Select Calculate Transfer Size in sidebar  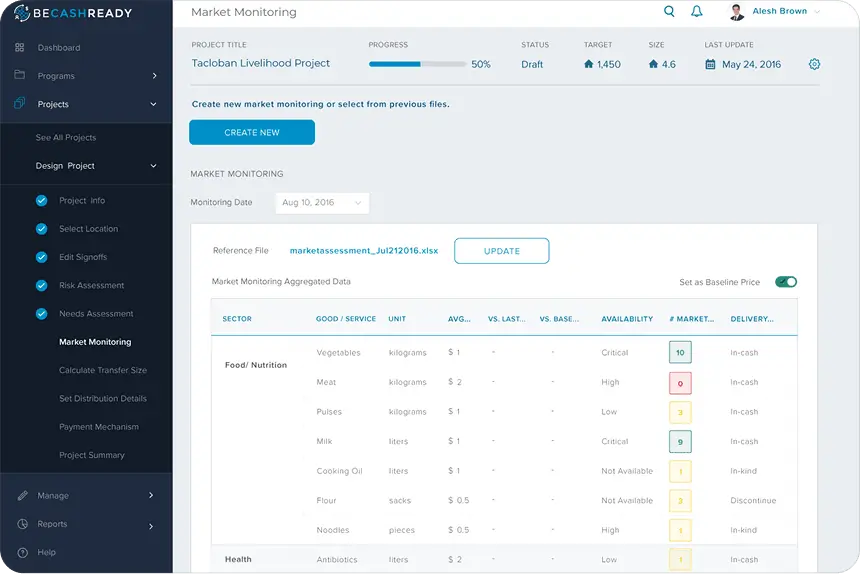[x=102, y=370]
